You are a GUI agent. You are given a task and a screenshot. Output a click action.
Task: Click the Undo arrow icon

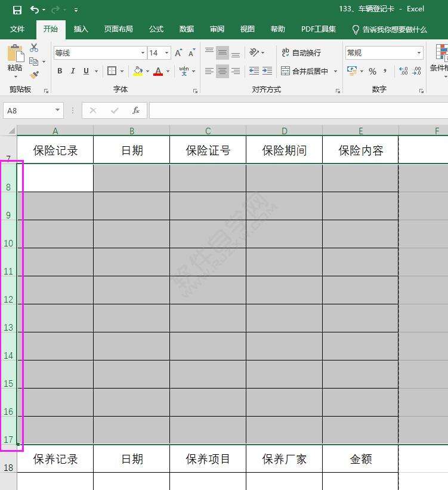pos(35,10)
